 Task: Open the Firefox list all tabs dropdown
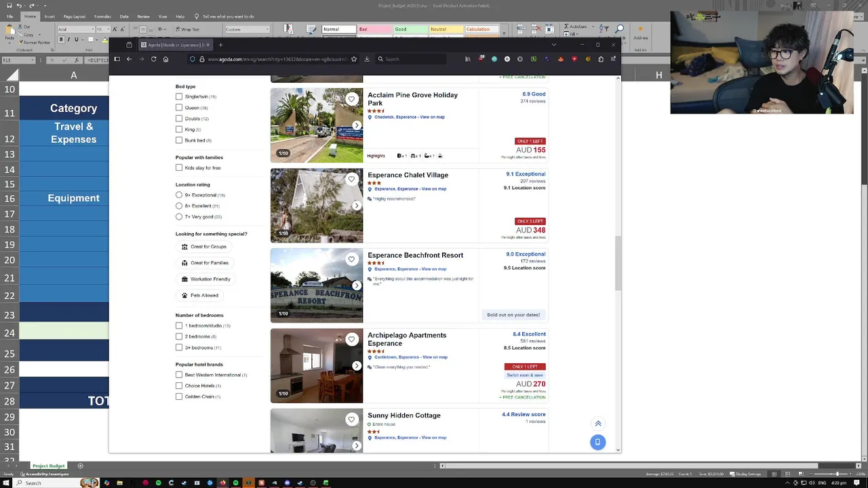[x=554, y=45]
